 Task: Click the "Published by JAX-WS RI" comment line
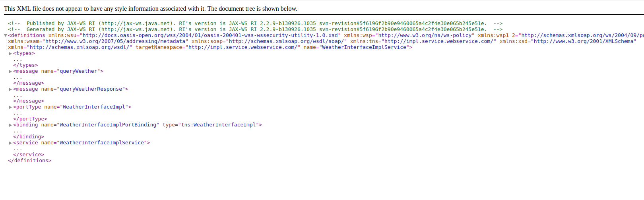click(x=255, y=23)
